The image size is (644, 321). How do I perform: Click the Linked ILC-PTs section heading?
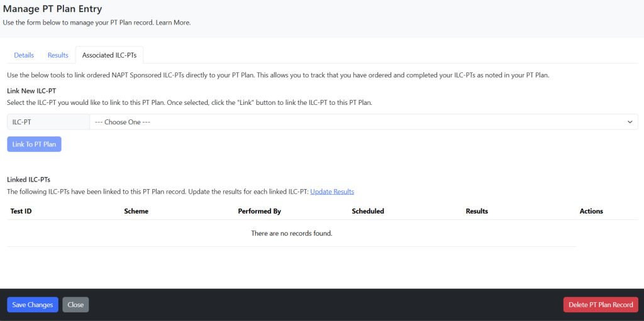(x=29, y=180)
